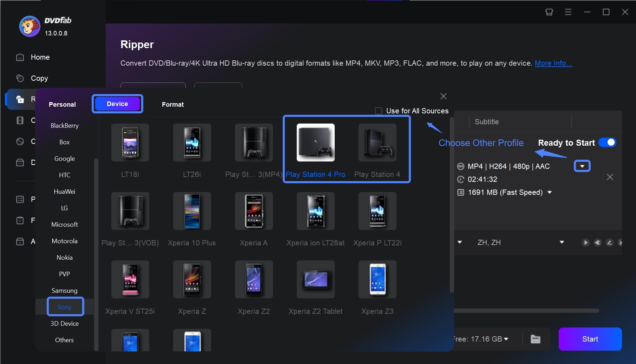636x364 pixels.
Task: Toggle the Ready to Start switch
Action: [607, 143]
